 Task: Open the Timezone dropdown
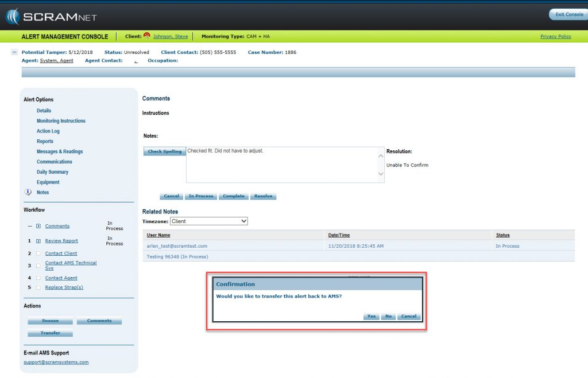(209, 221)
